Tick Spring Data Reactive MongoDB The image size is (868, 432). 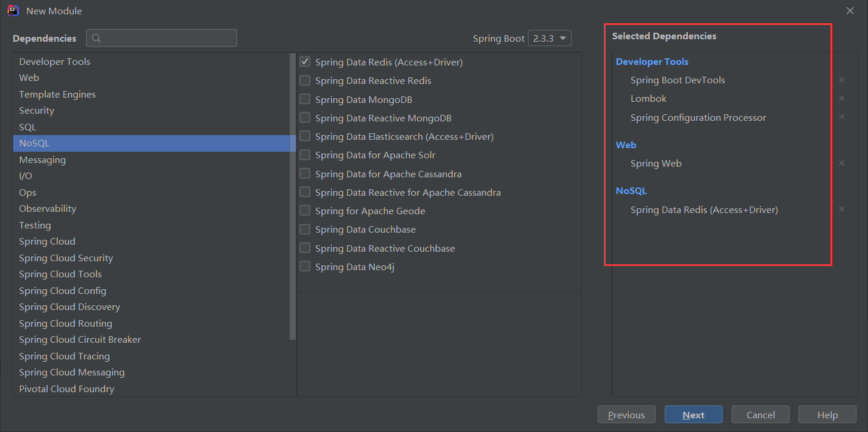(x=305, y=117)
